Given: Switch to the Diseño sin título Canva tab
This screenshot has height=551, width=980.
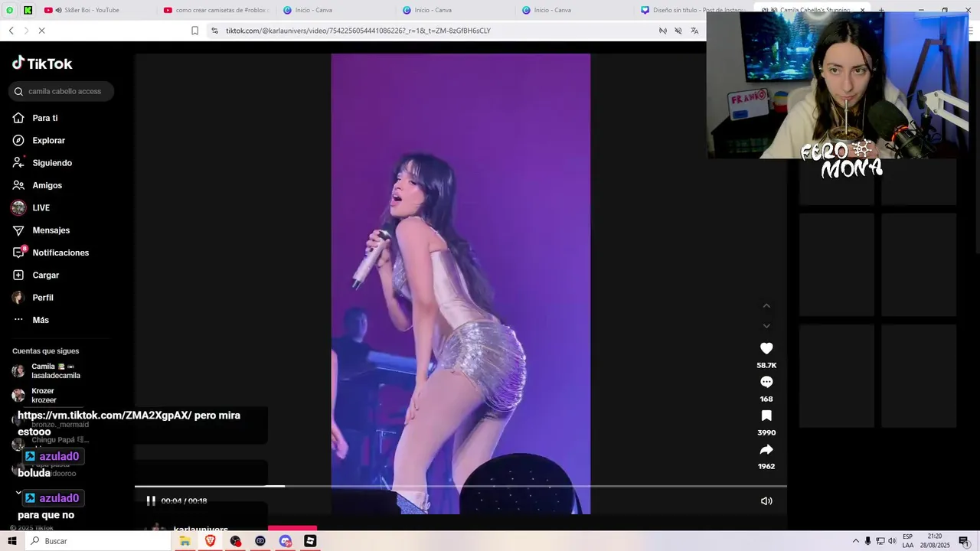Looking at the screenshot, I should (x=694, y=10).
